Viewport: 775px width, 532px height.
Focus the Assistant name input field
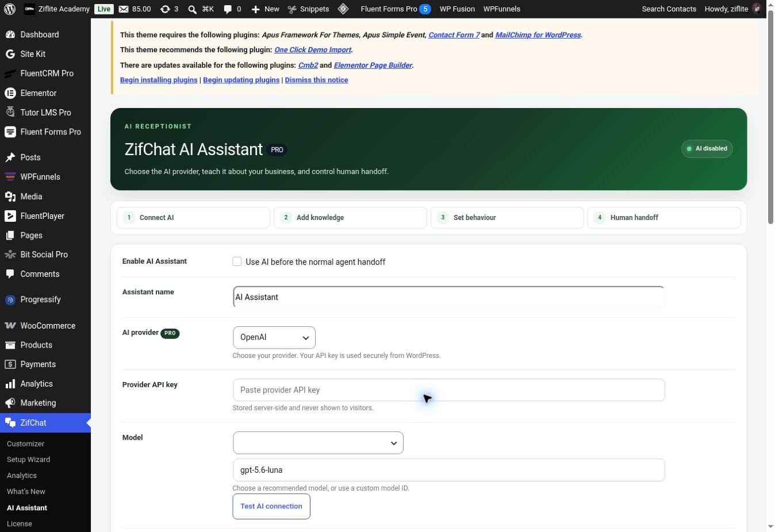click(448, 297)
